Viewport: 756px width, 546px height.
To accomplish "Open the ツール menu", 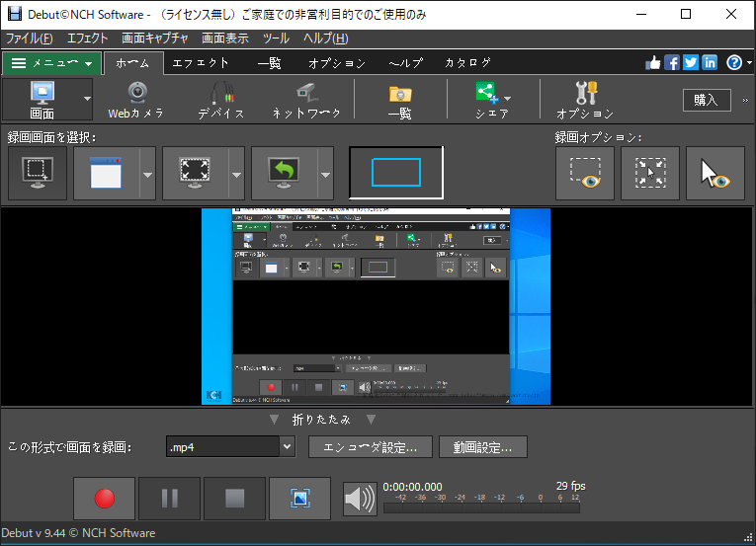I will [x=276, y=39].
